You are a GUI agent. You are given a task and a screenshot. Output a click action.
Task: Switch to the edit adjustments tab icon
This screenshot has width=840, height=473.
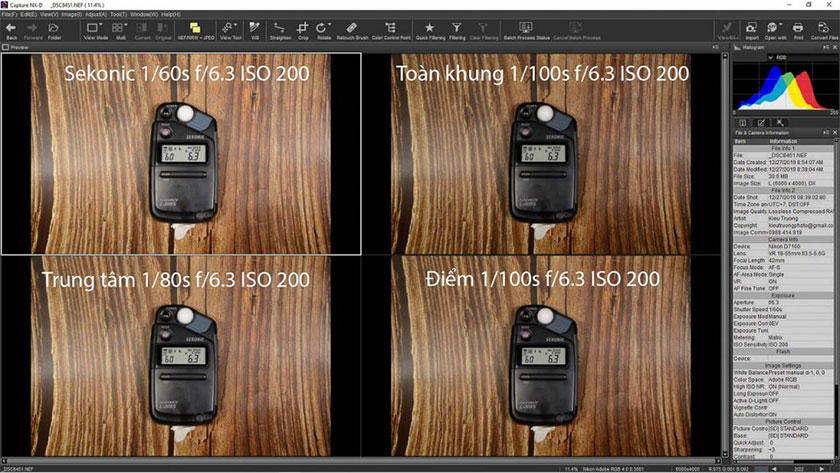(x=761, y=123)
